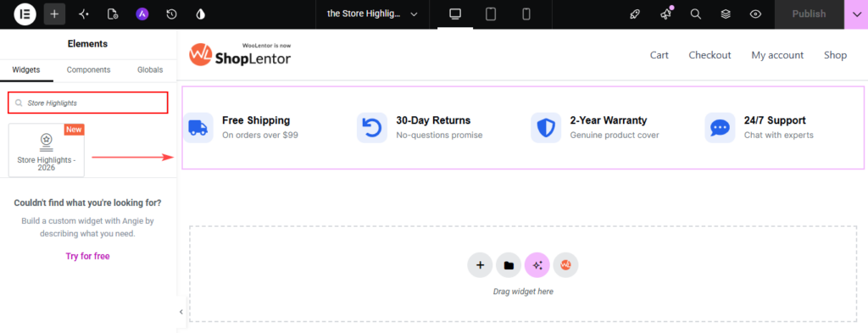Click the 30-Day Returns arrow icon
The height and width of the screenshot is (333, 868).
(372, 128)
